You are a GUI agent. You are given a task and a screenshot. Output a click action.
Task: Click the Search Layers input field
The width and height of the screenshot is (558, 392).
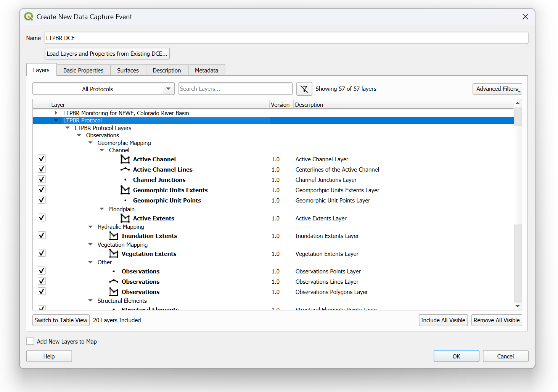tap(235, 89)
